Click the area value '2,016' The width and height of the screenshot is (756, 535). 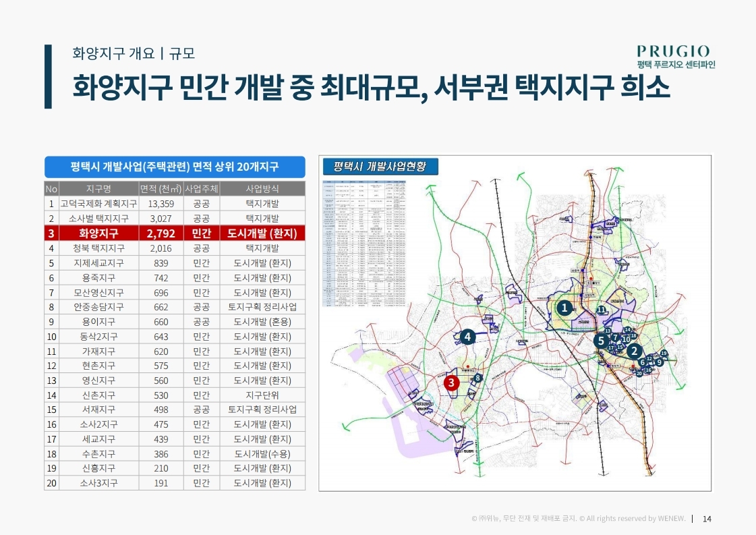coord(161,248)
